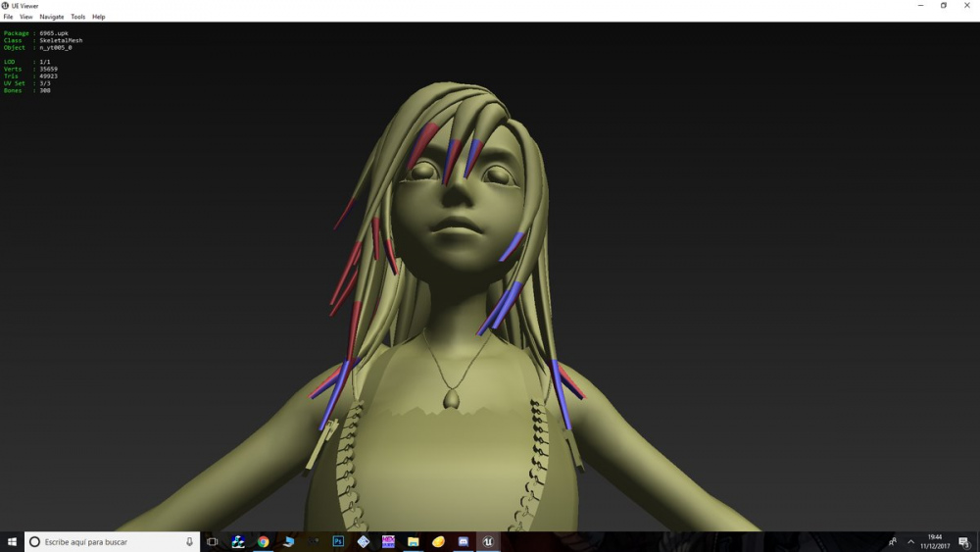
Task: Click the Object name 'n_yt005_0'
Action: click(x=56, y=47)
